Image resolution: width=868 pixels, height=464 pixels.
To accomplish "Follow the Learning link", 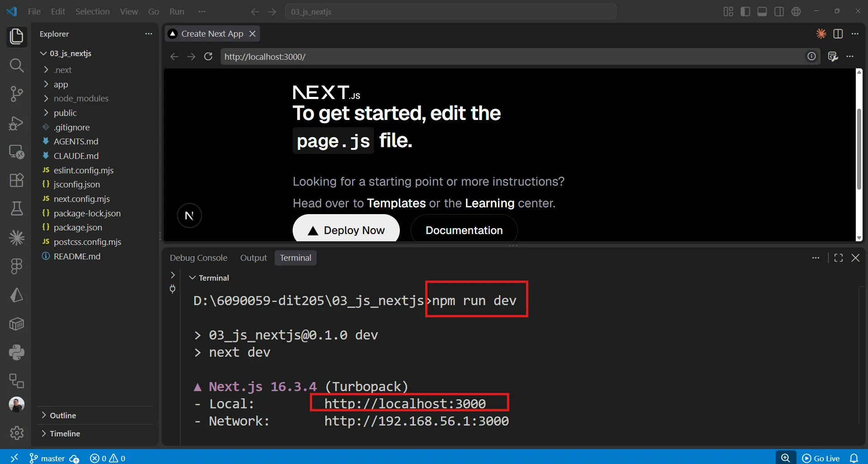I will pos(490,203).
